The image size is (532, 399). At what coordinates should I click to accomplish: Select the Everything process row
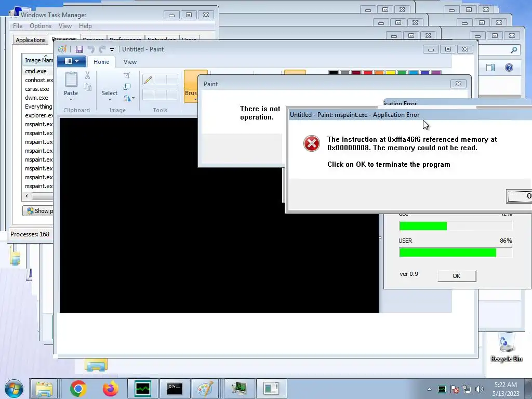pyautogui.click(x=37, y=107)
